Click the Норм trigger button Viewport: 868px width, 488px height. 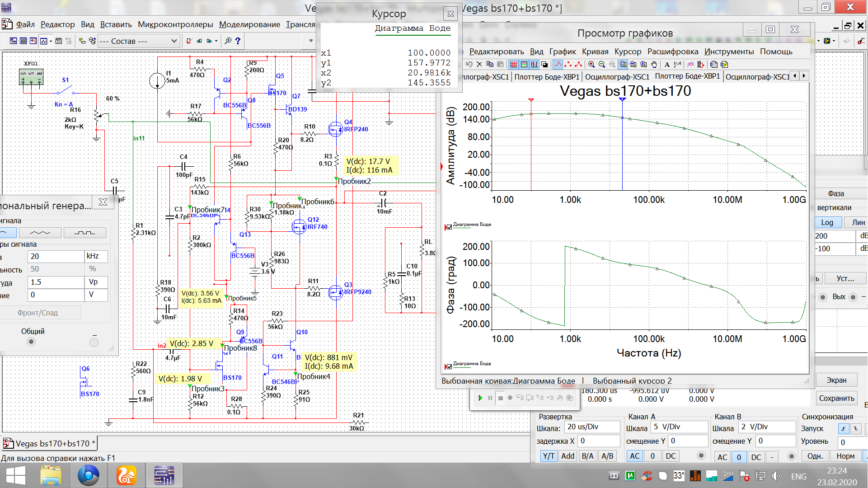(x=845, y=456)
